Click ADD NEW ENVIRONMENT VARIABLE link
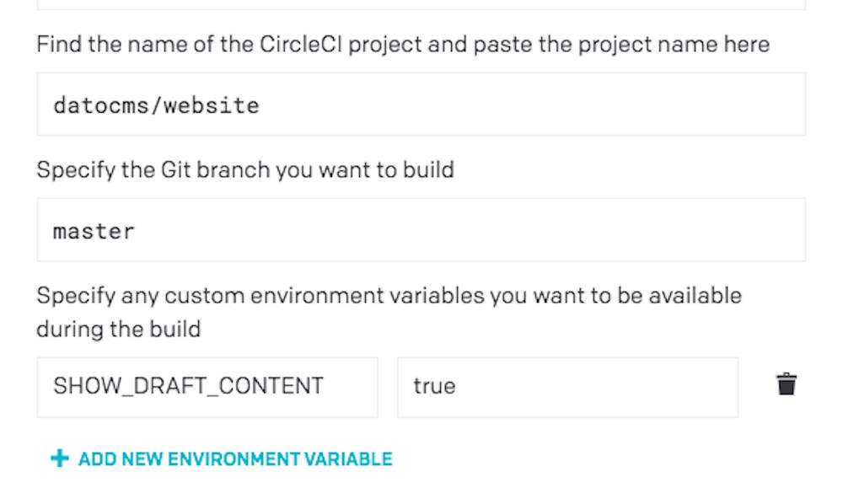The height and width of the screenshot is (504, 843). click(x=222, y=458)
